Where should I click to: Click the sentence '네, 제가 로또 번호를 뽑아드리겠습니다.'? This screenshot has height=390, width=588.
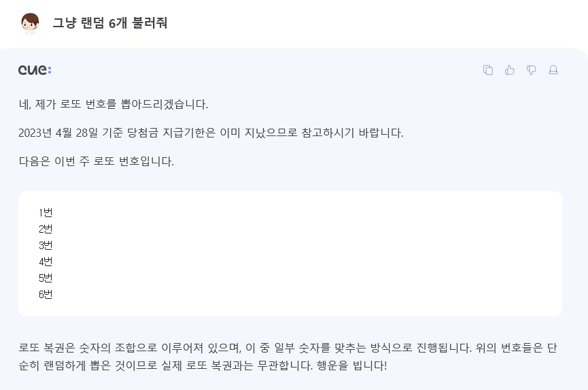114,104
